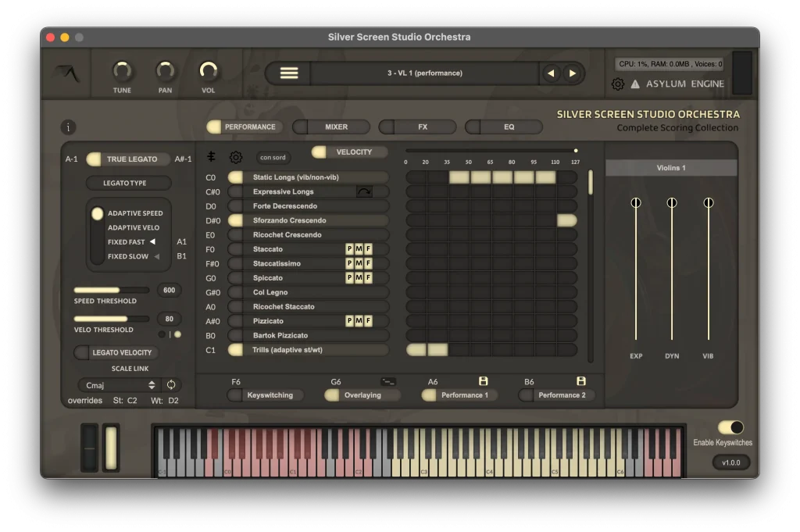Viewport: 800px width, 532px height.
Task: Click the Overlaying options icon beside G6
Action: (x=388, y=381)
